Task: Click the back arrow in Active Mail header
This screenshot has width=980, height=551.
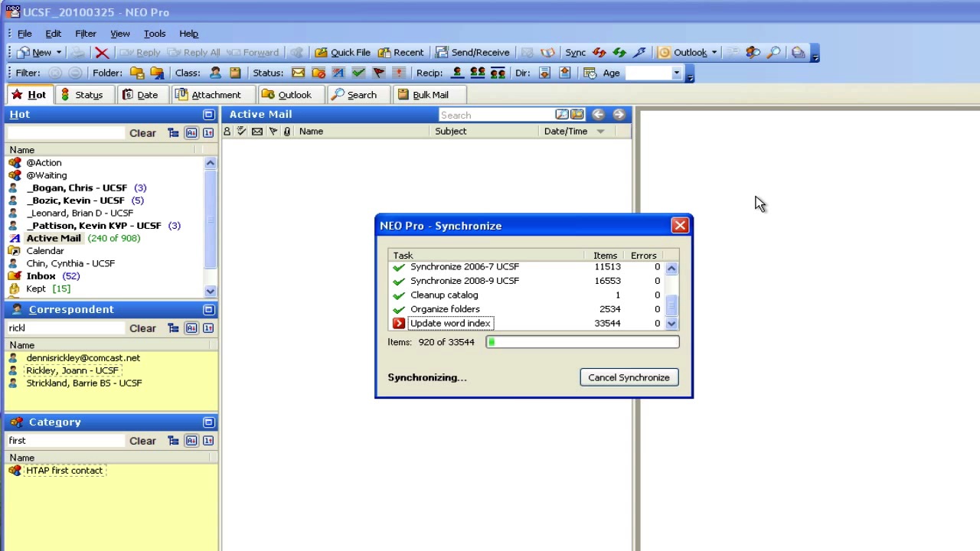Action: tap(598, 115)
